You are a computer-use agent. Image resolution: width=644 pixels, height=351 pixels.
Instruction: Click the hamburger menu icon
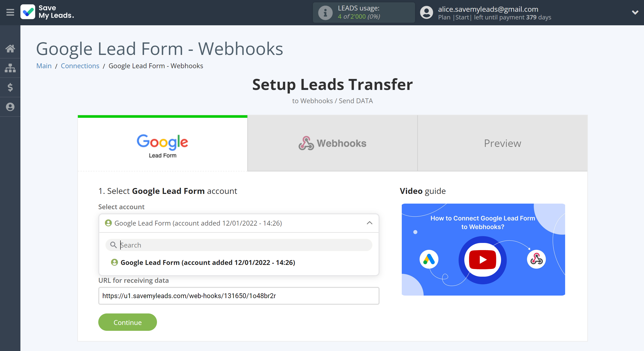(10, 12)
